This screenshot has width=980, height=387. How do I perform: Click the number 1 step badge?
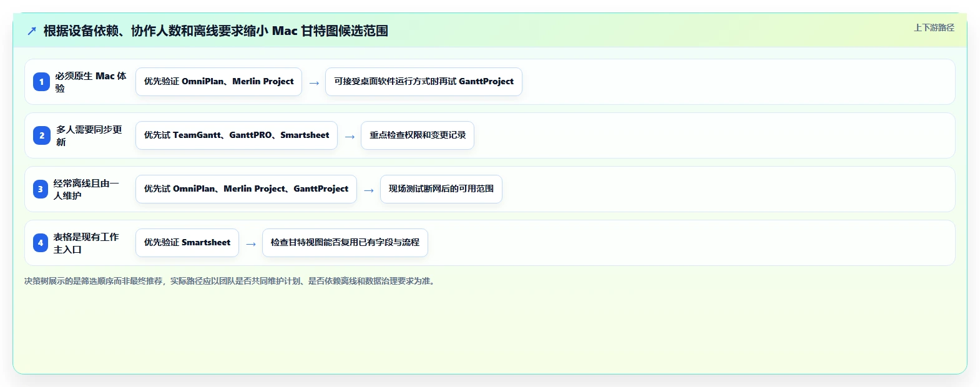[x=41, y=82]
